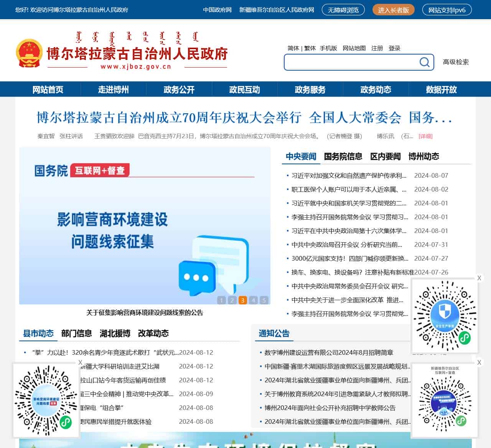Enable 无障碍浏览 accessibility mode
Viewport: 491px width, 448px height.
pyautogui.click(x=343, y=10)
